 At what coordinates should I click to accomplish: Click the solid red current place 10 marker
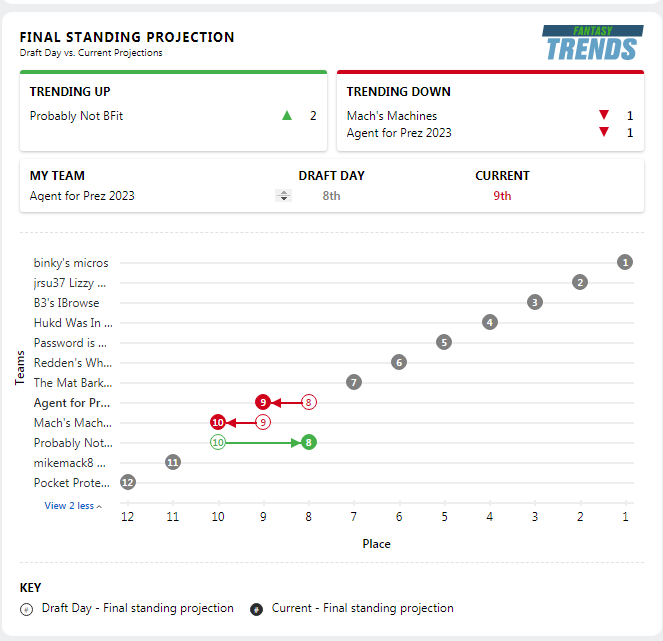pyautogui.click(x=218, y=422)
